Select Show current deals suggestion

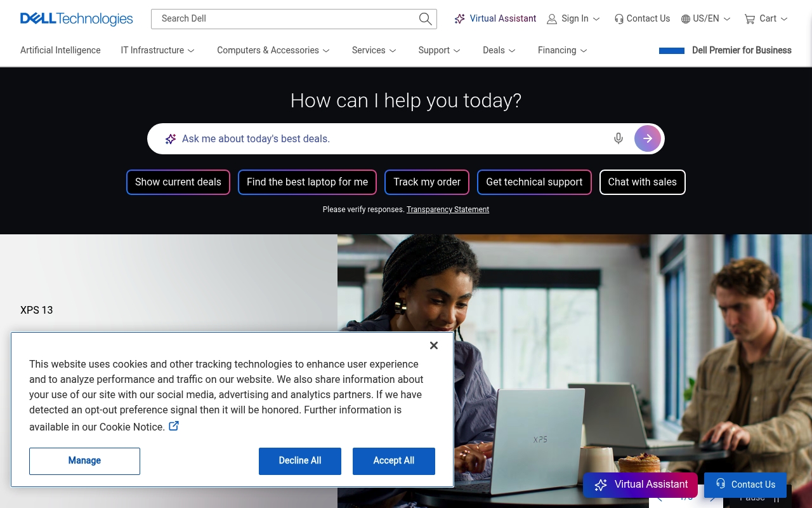[x=178, y=182]
